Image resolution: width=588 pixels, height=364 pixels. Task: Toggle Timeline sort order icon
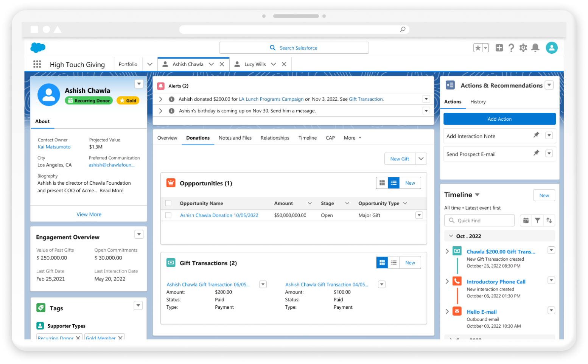click(x=549, y=221)
